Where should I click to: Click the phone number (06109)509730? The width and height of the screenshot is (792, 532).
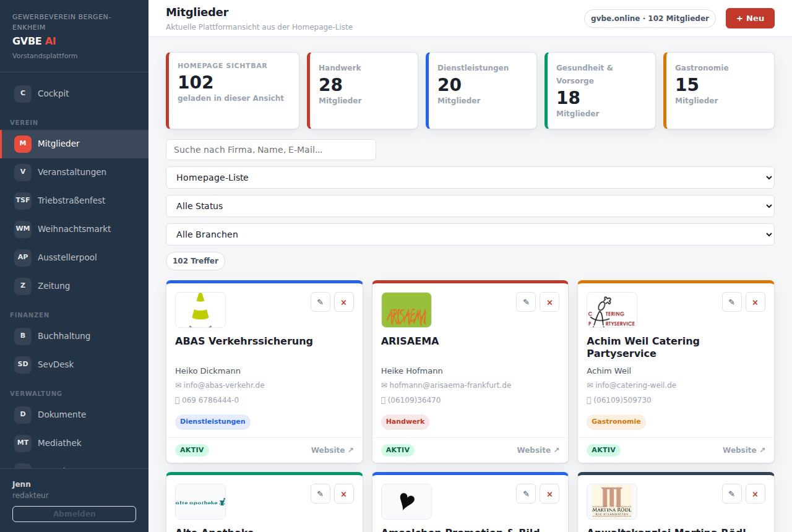[622, 400]
